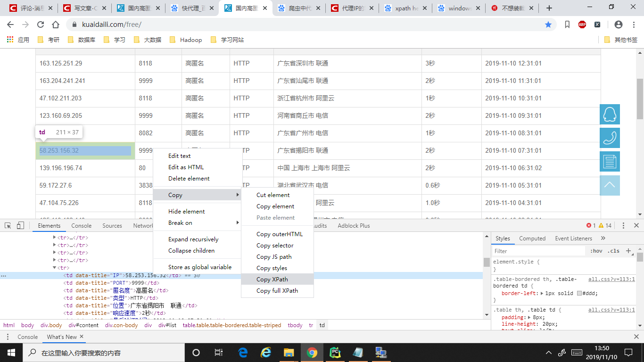Open the 考研 bookmark folder
The width and height of the screenshot is (644, 362).
[x=49, y=40]
